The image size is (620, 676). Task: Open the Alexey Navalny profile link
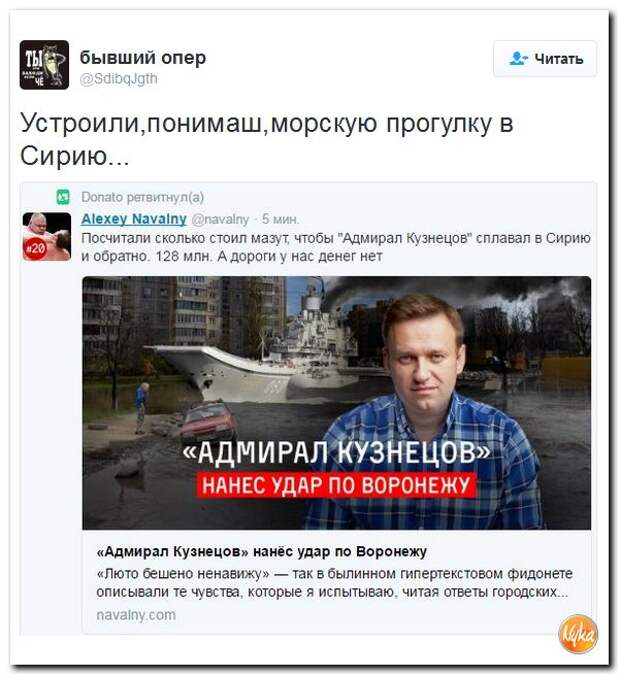134,219
